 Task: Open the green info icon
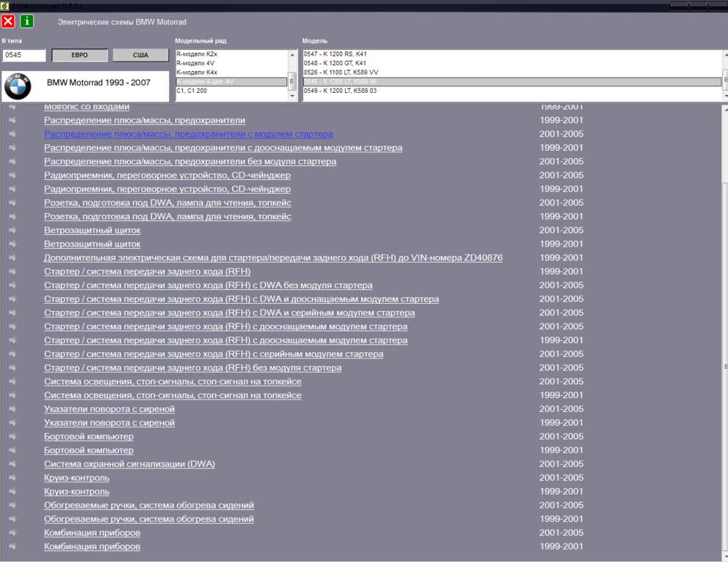tap(26, 21)
